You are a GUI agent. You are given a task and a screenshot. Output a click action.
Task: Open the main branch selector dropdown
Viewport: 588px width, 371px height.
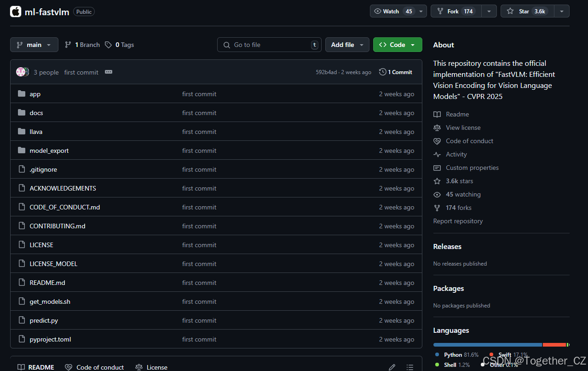tap(34, 45)
